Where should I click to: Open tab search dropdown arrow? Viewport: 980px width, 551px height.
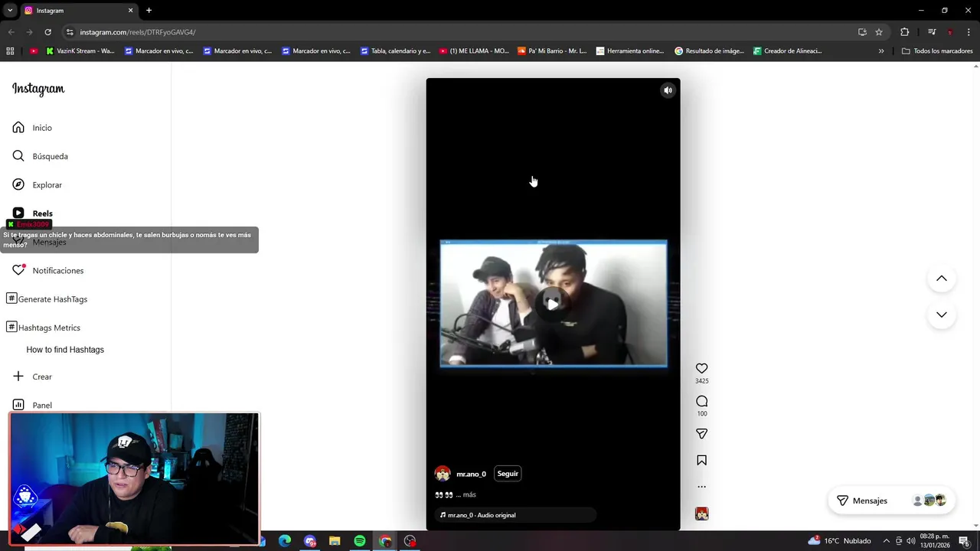pyautogui.click(x=10, y=11)
